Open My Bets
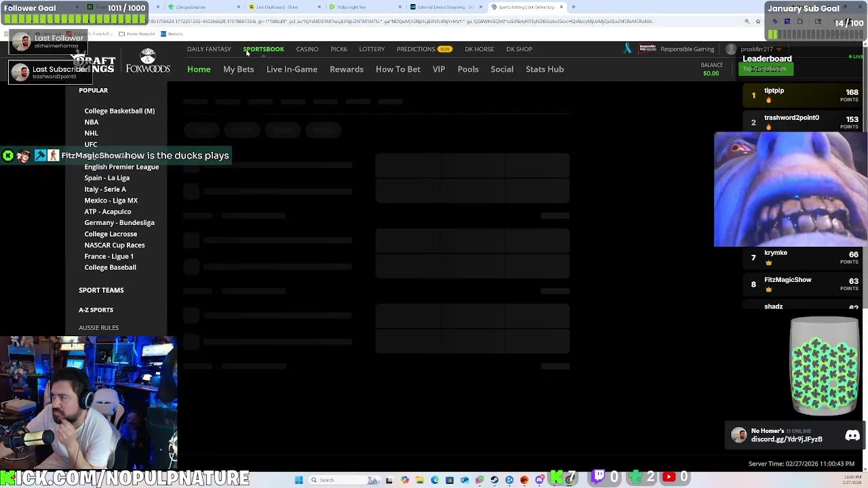 click(x=238, y=69)
